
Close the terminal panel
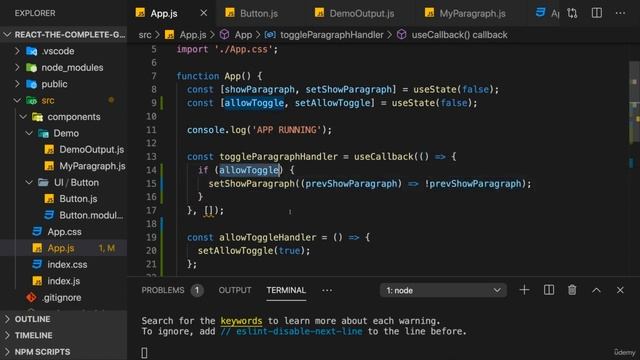click(x=620, y=290)
